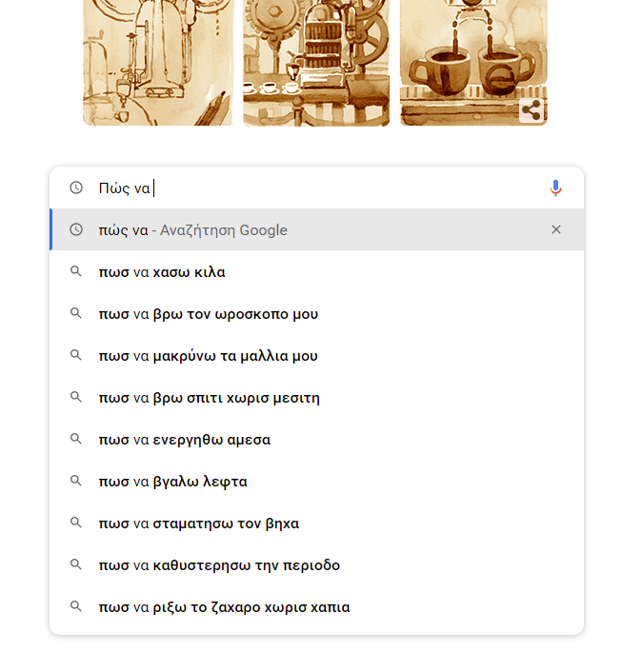The width and height of the screenshot is (642, 672).
Task: Select suggestion 'πωσ να βρω τον ωροσκοπο μου'
Action: [208, 314]
